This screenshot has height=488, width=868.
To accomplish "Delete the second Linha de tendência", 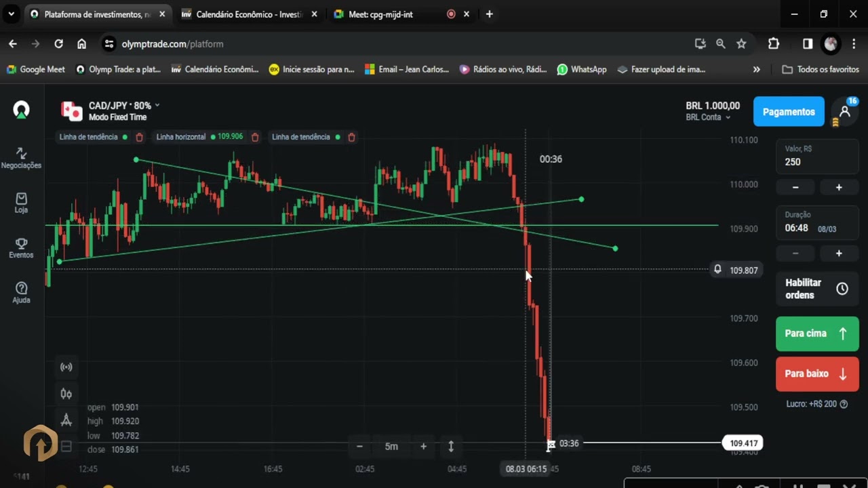I will (351, 137).
